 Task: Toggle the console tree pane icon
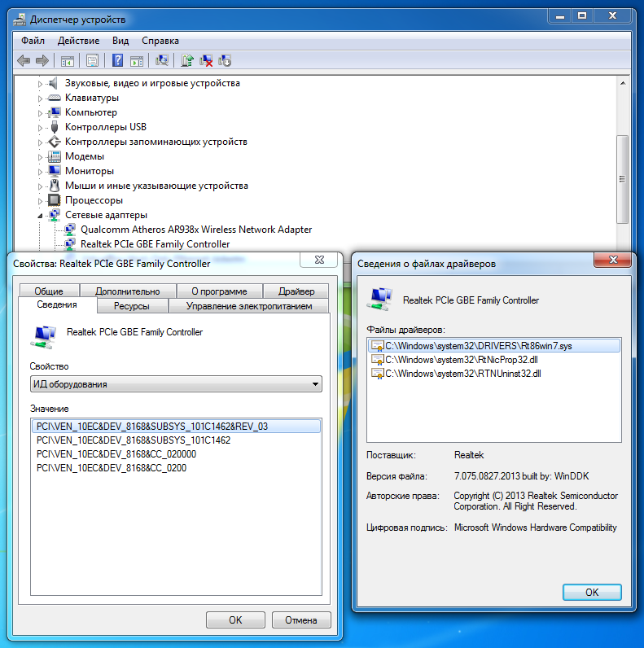click(x=68, y=61)
